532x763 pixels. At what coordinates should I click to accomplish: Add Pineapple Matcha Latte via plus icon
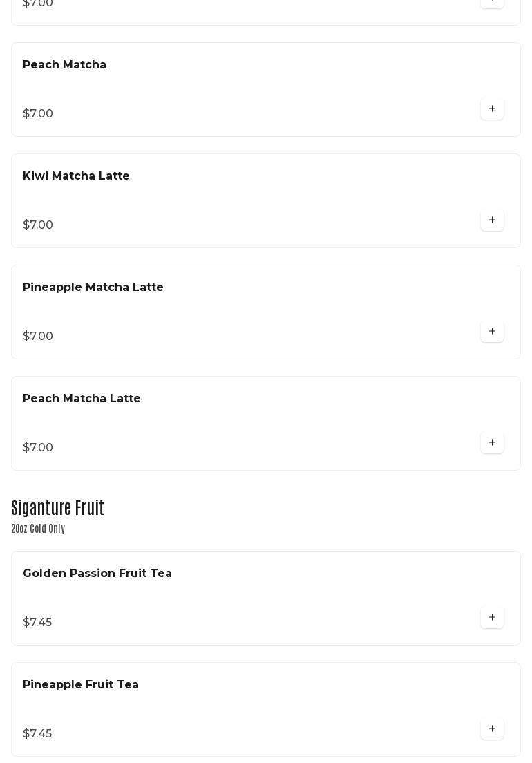pyautogui.click(x=492, y=331)
